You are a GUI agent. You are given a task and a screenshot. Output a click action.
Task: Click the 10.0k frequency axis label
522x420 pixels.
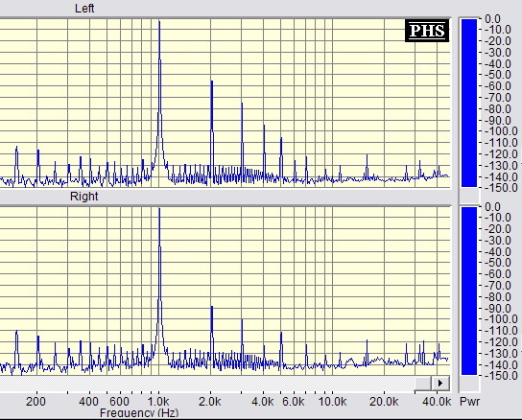[332, 402]
